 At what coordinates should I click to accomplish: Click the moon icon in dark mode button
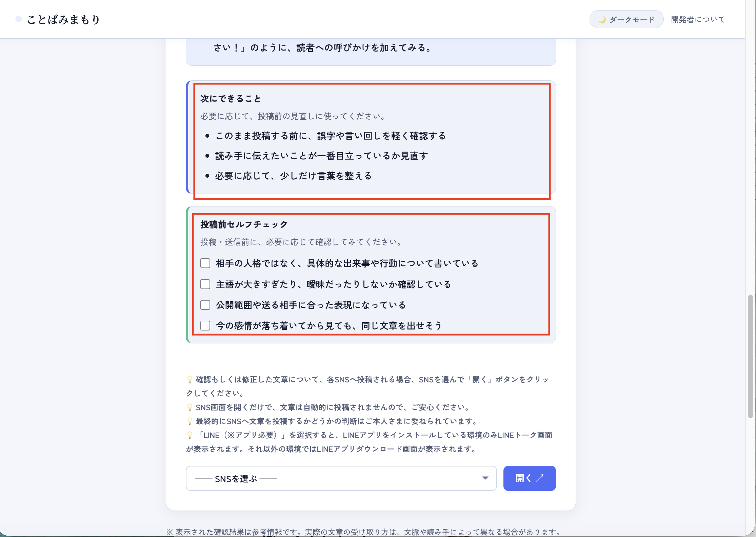click(x=602, y=20)
